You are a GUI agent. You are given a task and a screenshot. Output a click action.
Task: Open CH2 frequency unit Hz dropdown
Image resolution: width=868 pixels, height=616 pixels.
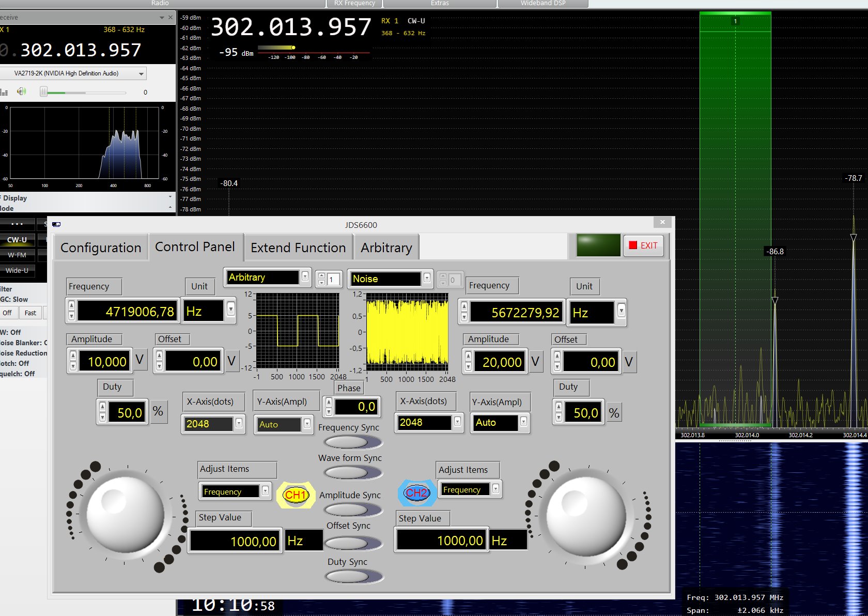tap(621, 311)
